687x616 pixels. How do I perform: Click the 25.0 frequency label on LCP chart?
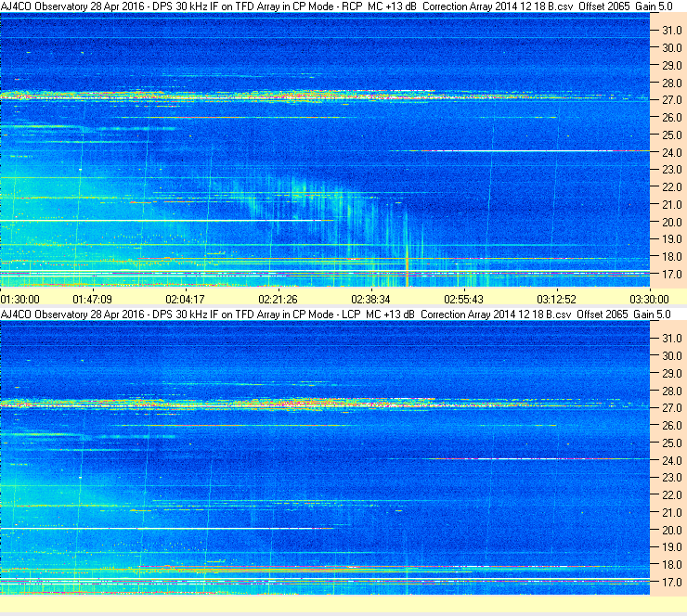click(671, 443)
